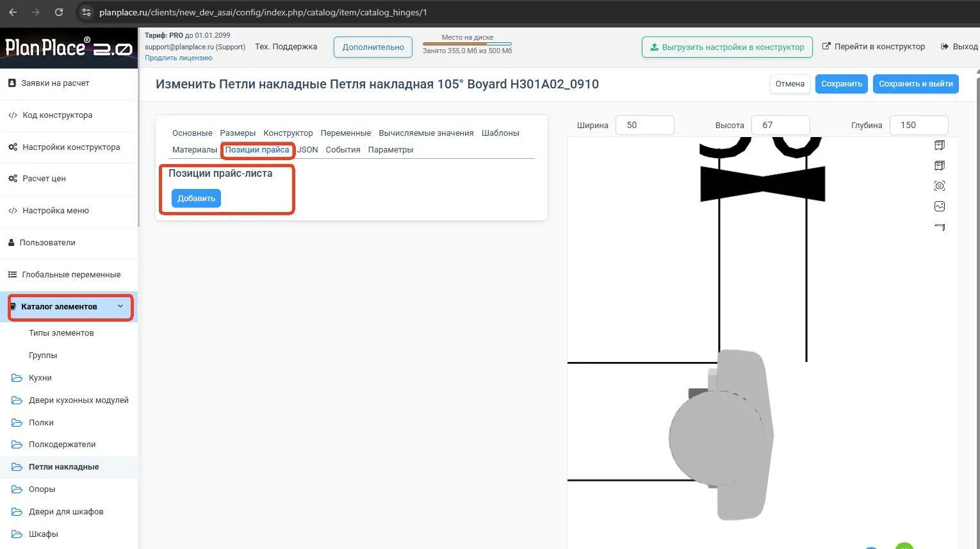Select Группы under catalog

tap(43, 356)
